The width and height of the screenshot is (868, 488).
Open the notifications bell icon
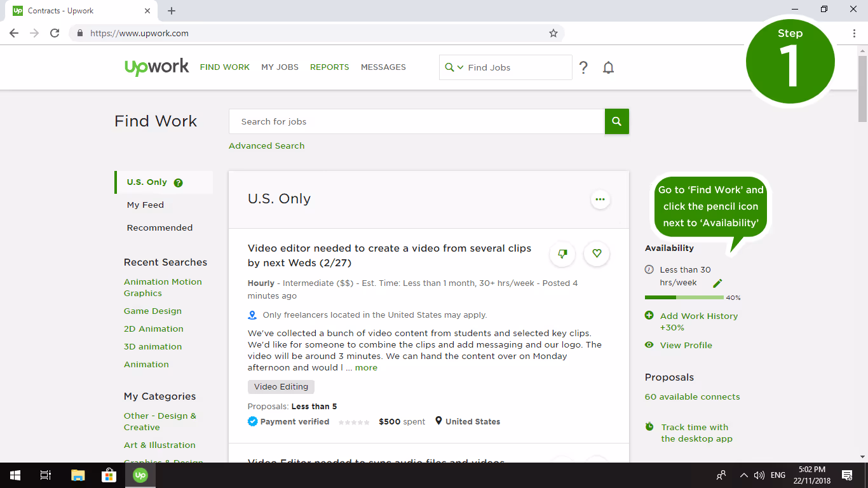[x=608, y=67]
